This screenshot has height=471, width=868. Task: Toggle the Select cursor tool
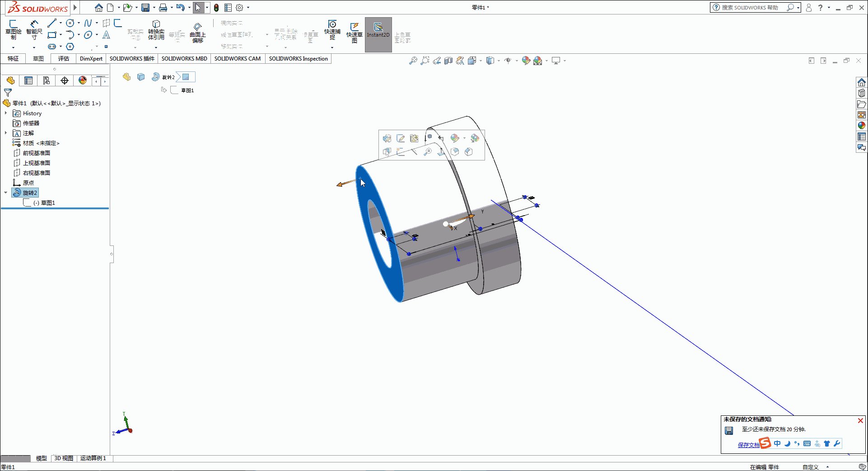(x=198, y=8)
